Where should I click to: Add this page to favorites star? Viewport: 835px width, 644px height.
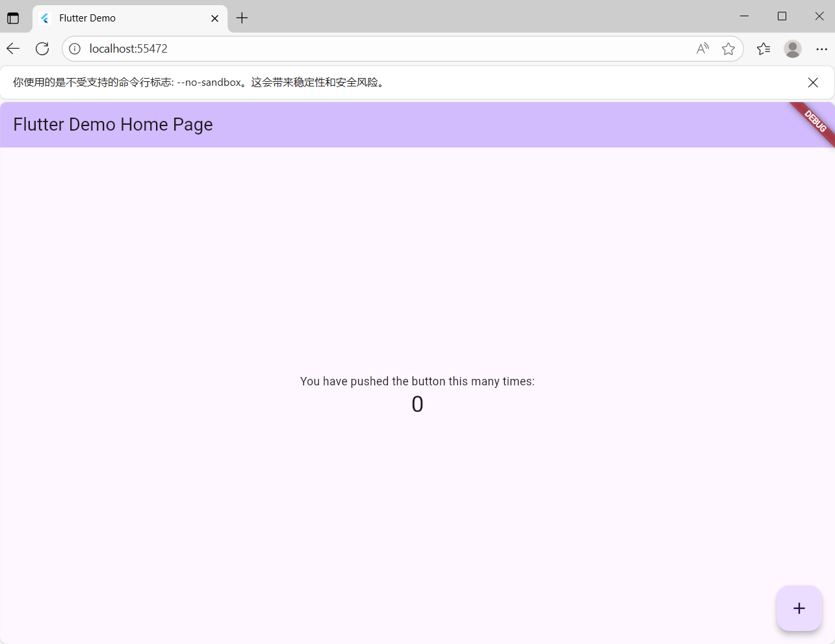click(x=728, y=49)
